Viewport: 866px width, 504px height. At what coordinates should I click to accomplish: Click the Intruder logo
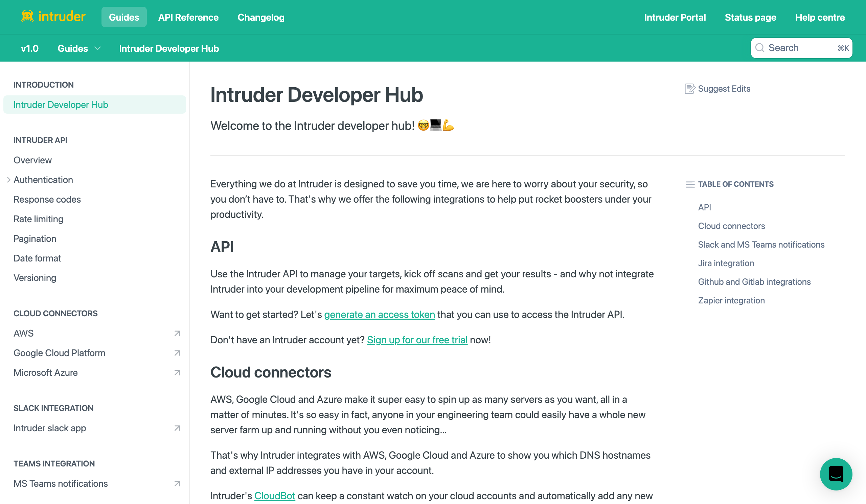pos(53,17)
